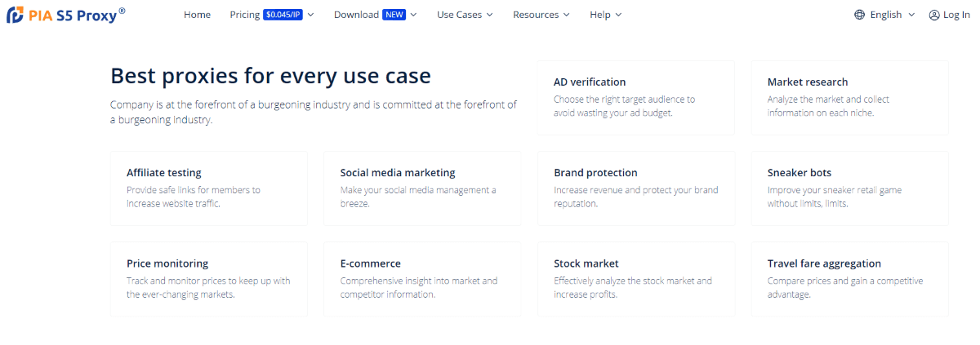Expand the Download dropdown chevron
The height and width of the screenshot is (345, 980).
coord(413,15)
